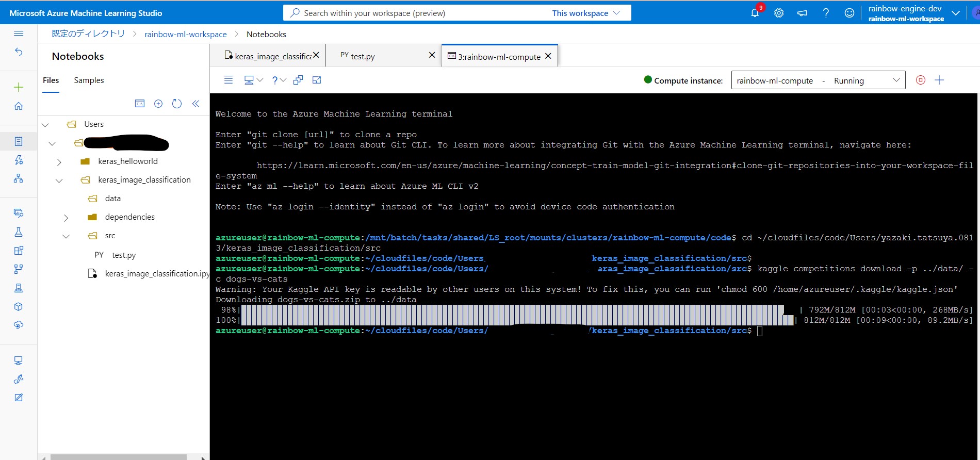The width and height of the screenshot is (980, 460).
Task: Open Compute monitor icon in sidebar
Action: click(x=19, y=360)
